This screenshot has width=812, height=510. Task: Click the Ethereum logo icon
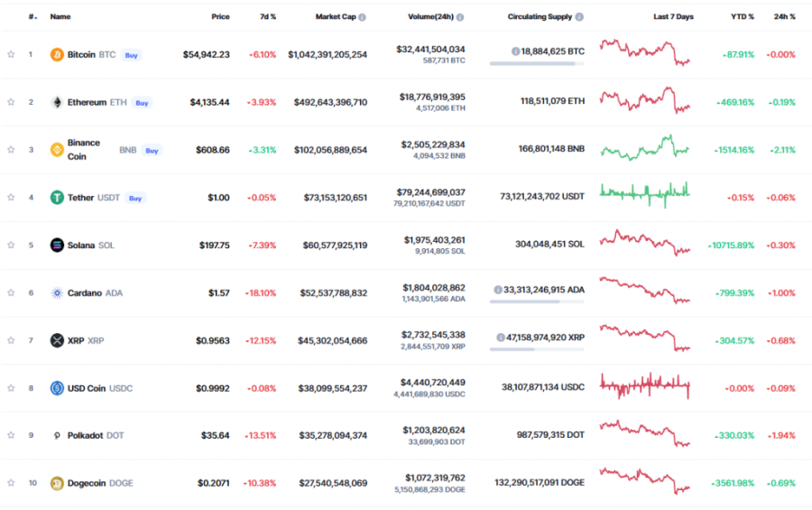tap(57, 102)
